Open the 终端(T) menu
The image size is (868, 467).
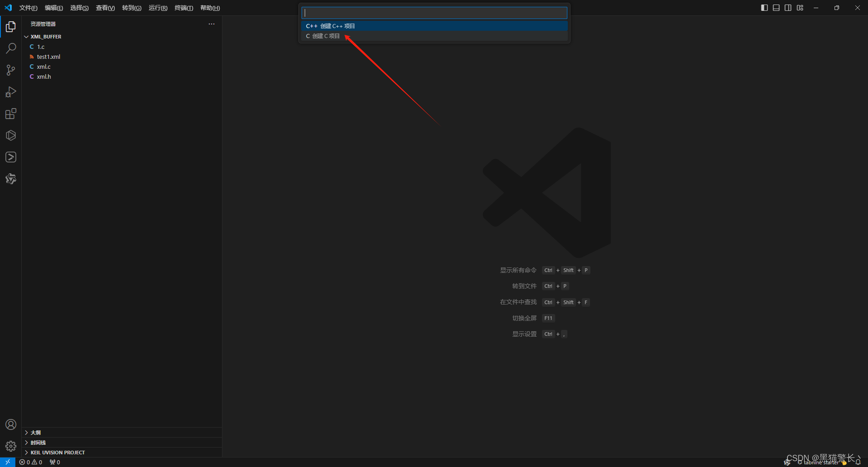[184, 8]
